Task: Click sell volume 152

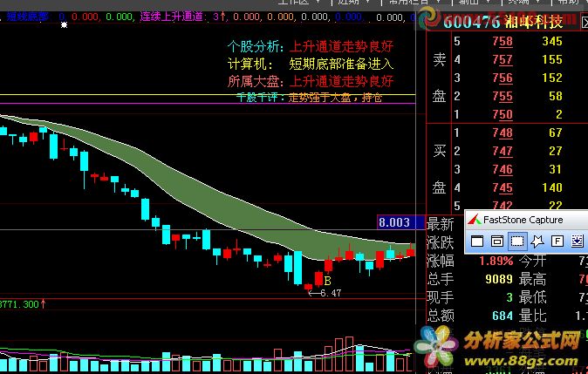Action: (552, 78)
